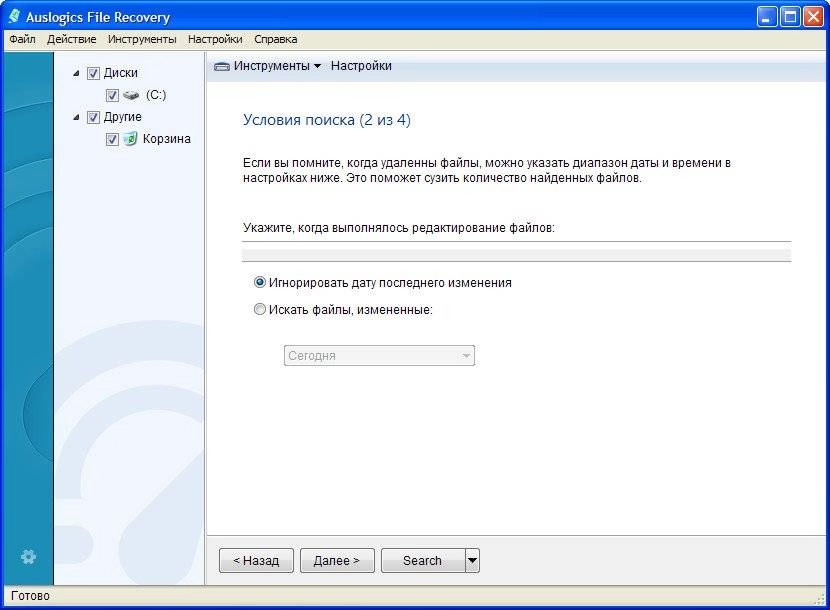Click the recycle bin icon beside Корзина

[130, 139]
